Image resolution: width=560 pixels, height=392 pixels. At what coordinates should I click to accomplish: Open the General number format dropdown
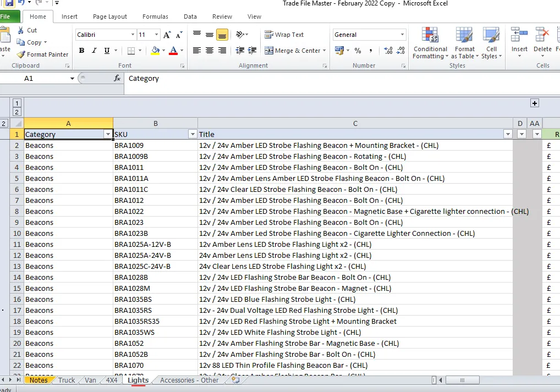click(403, 35)
